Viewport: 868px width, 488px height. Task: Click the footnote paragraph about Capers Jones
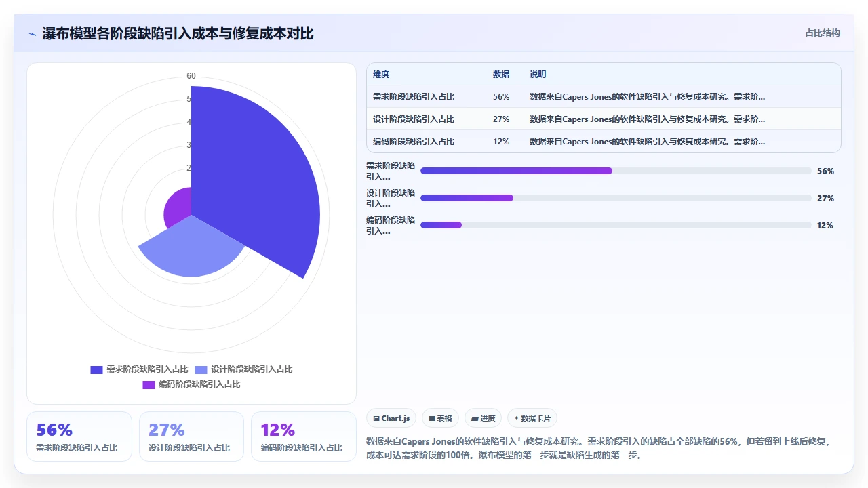(598, 448)
